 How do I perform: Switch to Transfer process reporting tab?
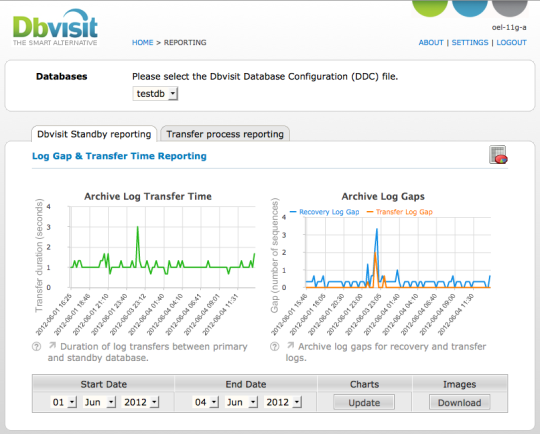(x=225, y=134)
